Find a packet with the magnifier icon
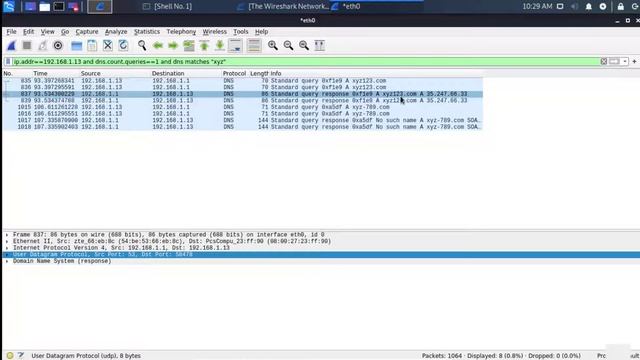 pyautogui.click(x=142, y=46)
